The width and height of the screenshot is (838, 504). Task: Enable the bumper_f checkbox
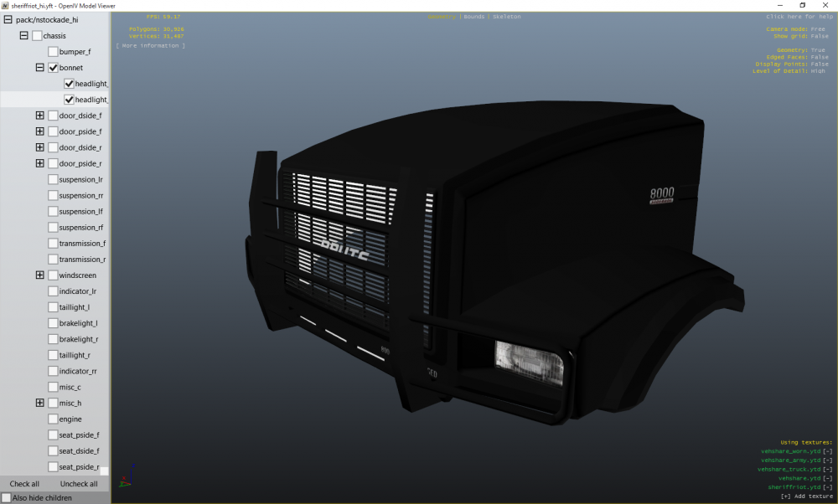[x=53, y=52]
